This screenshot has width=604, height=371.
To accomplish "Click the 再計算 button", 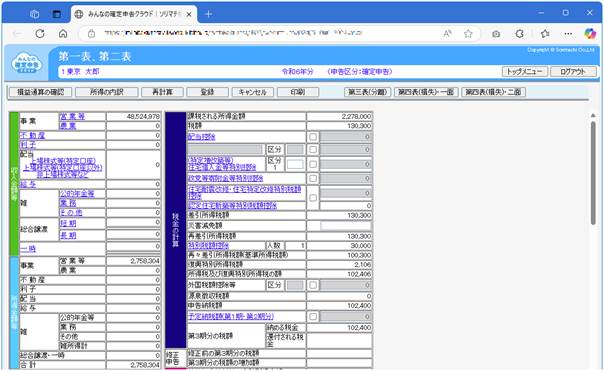I will click(x=162, y=92).
